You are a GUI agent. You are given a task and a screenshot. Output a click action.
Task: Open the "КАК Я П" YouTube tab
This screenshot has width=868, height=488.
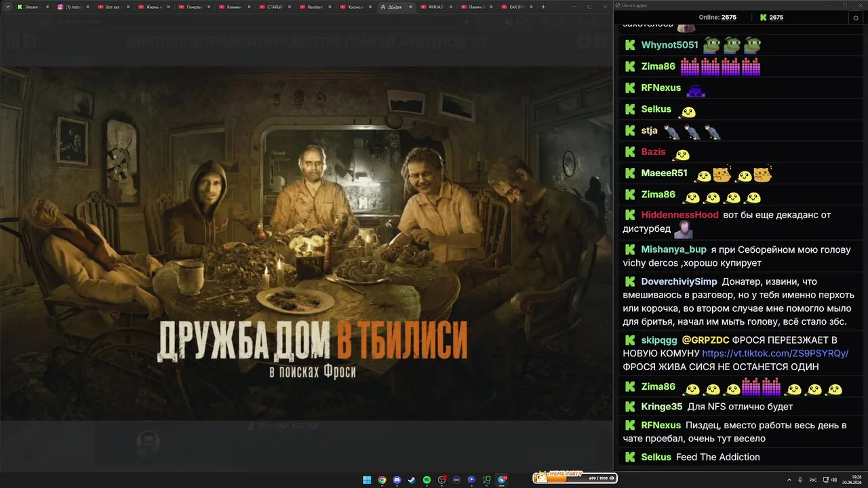(517, 7)
